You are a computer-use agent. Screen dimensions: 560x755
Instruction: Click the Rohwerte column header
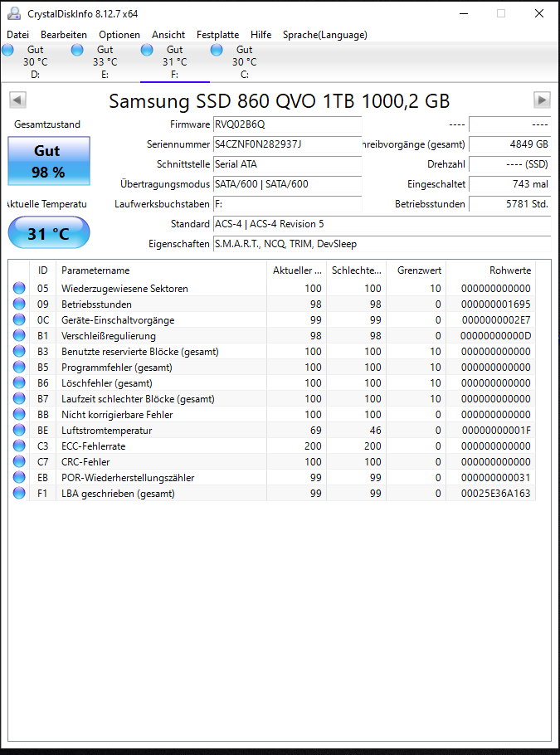[490, 270]
